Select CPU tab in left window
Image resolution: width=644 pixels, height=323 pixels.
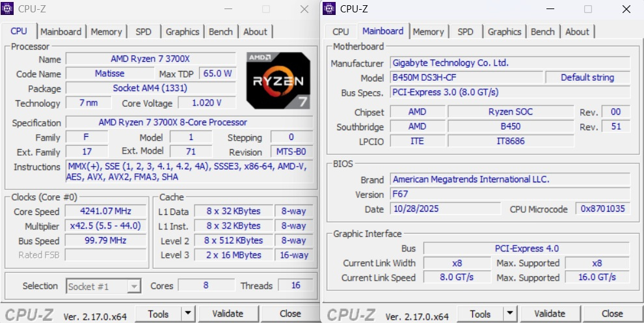point(19,31)
